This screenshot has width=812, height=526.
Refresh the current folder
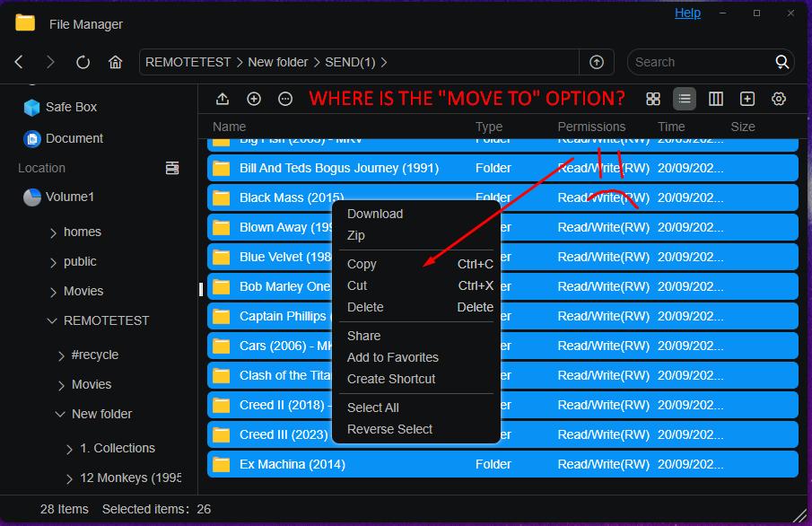(x=83, y=62)
